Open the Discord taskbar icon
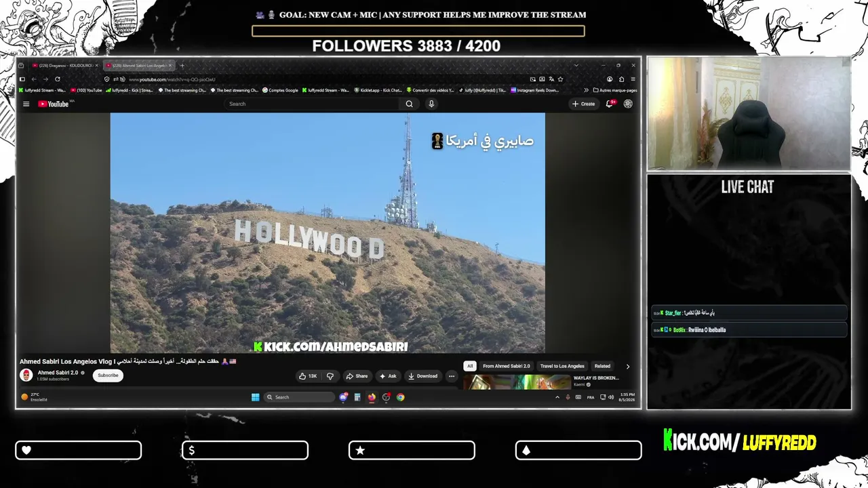The height and width of the screenshot is (488, 868). (343, 397)
